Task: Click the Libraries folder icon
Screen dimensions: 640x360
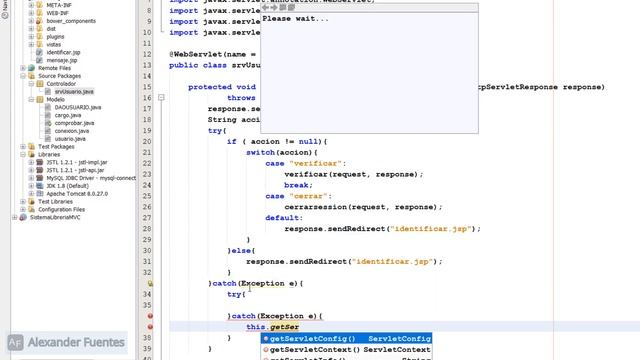Action: pos(31,155)
